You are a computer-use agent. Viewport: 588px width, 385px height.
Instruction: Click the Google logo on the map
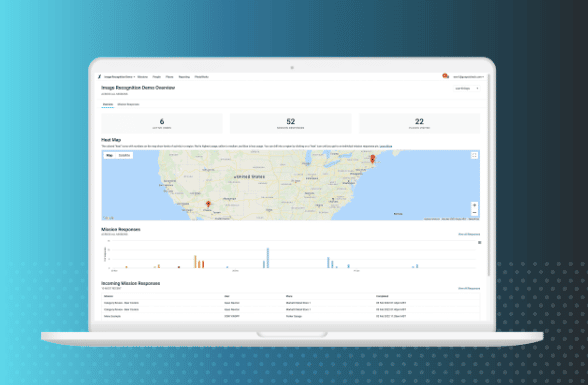(108, 218)
